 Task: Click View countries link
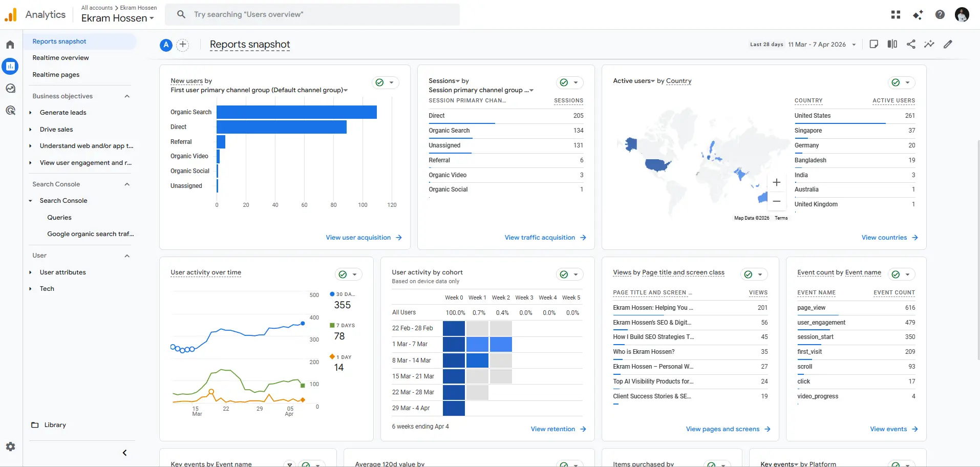(x=889, y=238)
